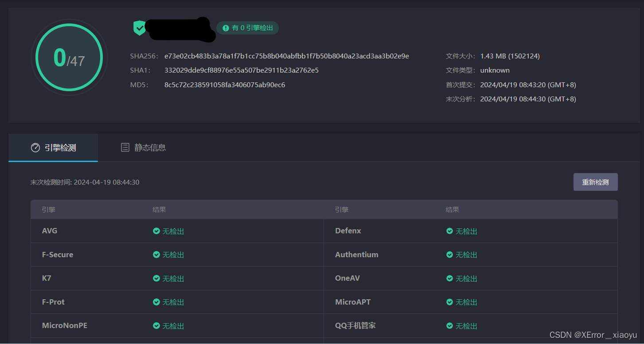Click the MicroAPT engine name

pyautogui.click(x=353, y=302)
